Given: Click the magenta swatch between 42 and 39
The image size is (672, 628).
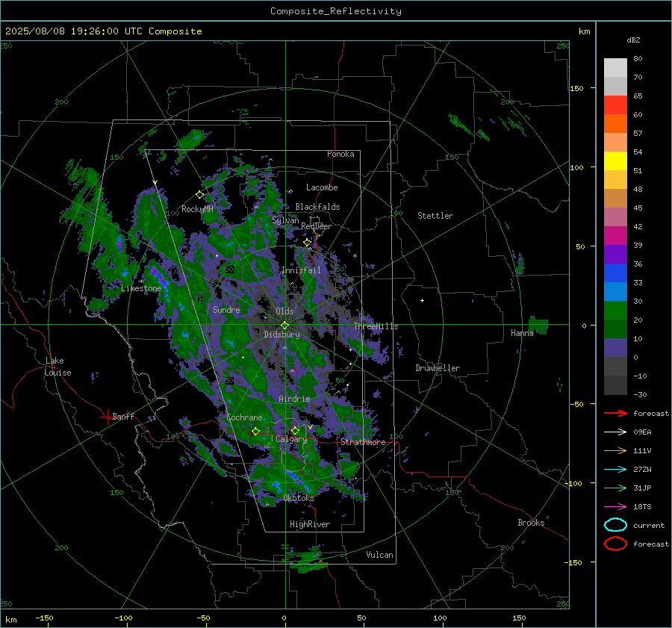Looking at the screenshot, I should point(615,236).
